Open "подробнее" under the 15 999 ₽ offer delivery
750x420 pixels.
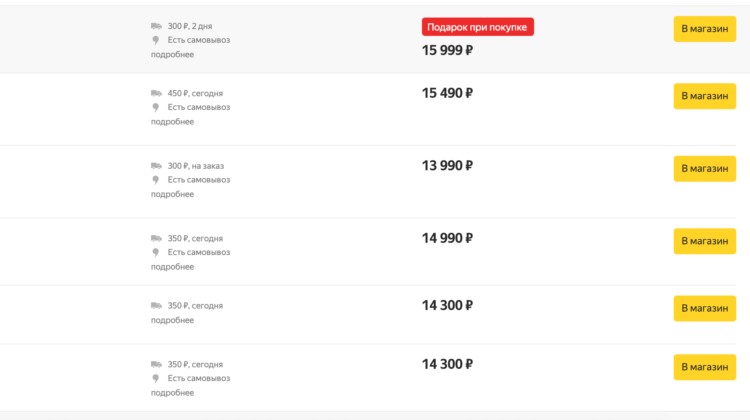coord(172,55)
